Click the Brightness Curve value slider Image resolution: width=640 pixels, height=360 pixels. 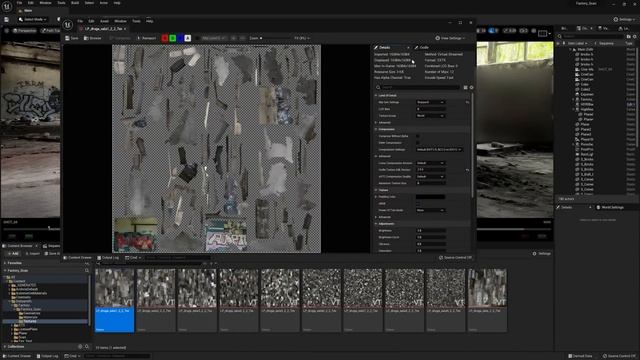(x=430, y=237)
